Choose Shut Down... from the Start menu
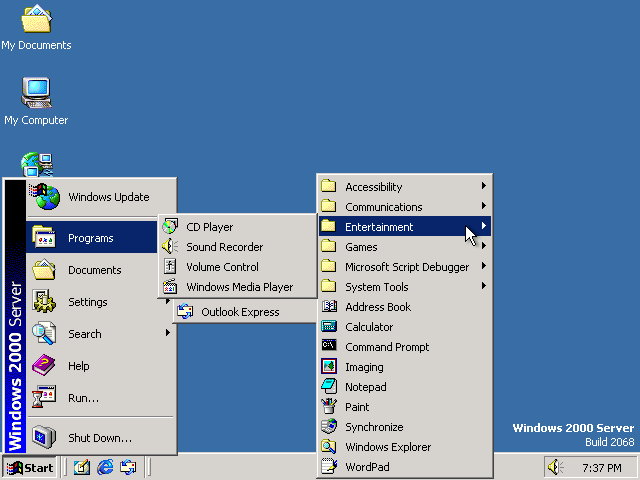640x480 pixels. coord(101,438)
